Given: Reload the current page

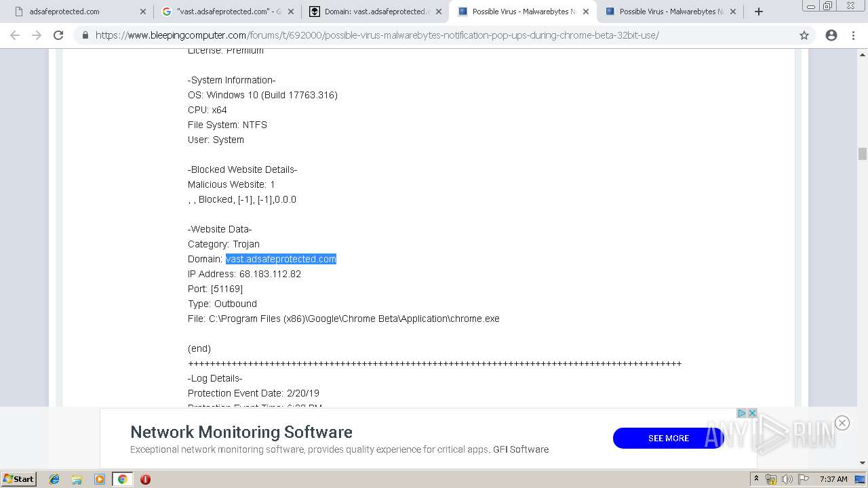Looking at the screenshot, I should (58, 35).
